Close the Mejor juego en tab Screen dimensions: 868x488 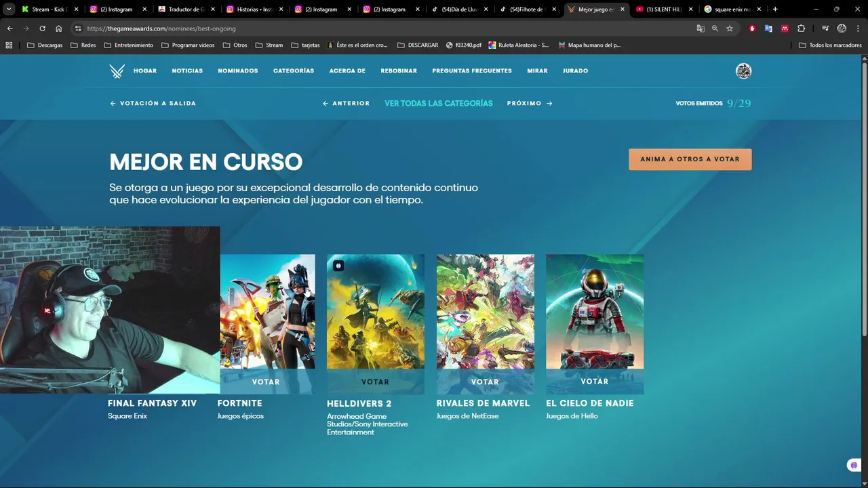point(622,9)
